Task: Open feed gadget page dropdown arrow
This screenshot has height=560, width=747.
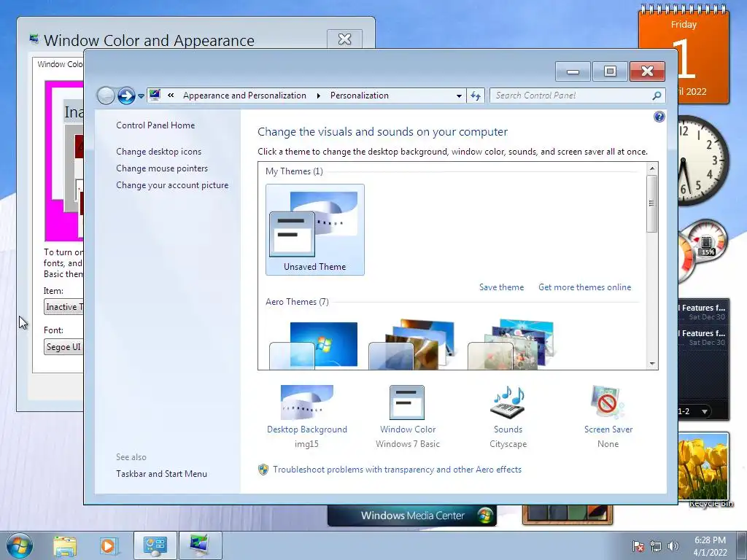Action: click(x=705, y=411)
